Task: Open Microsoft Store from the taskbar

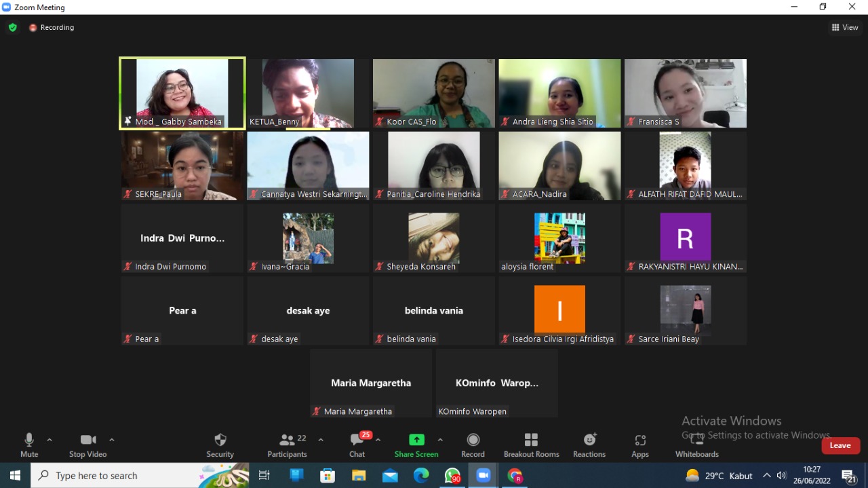Action: click(x=328, y=476)
